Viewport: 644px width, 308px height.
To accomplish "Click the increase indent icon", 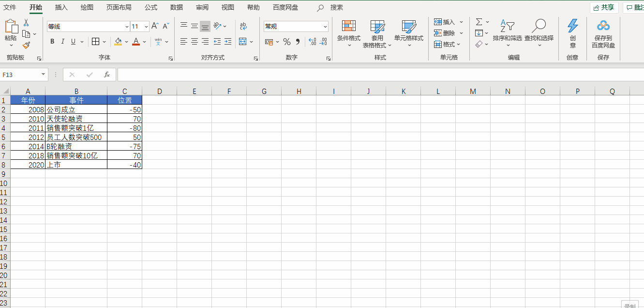I will (228, 42).
